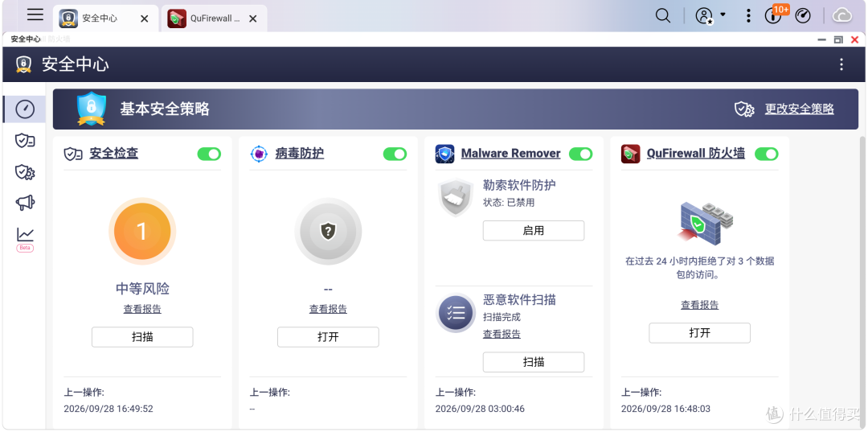The image size is (868, 432).
Task: Click the grey question-mark shield status circle
Action: tap(328, 231)
